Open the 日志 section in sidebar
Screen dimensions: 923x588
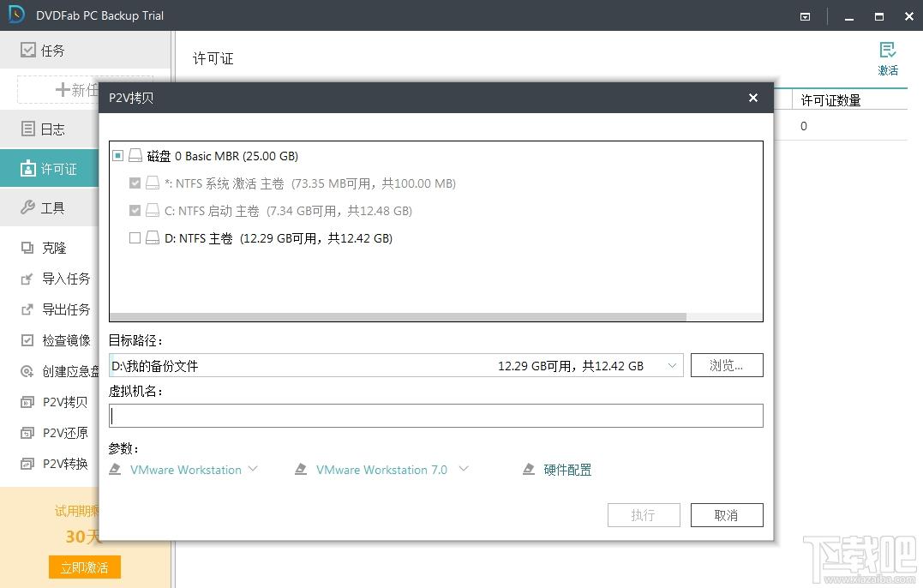[x=50, y=129]
